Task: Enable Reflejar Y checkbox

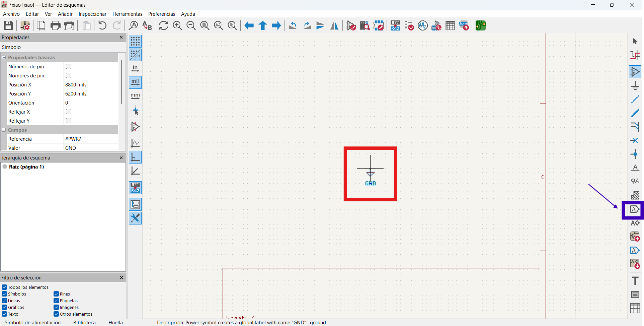Action: tap(69, 121)
